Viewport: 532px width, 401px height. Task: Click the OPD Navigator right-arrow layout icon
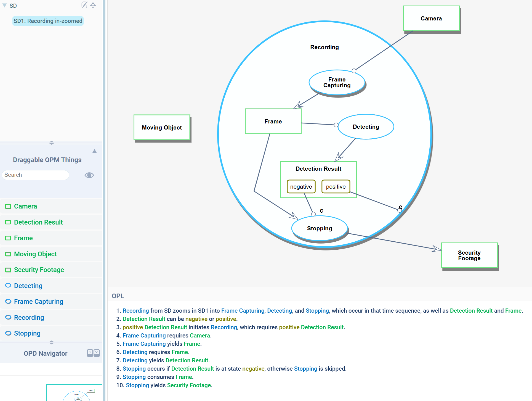[x=90, y=352]
